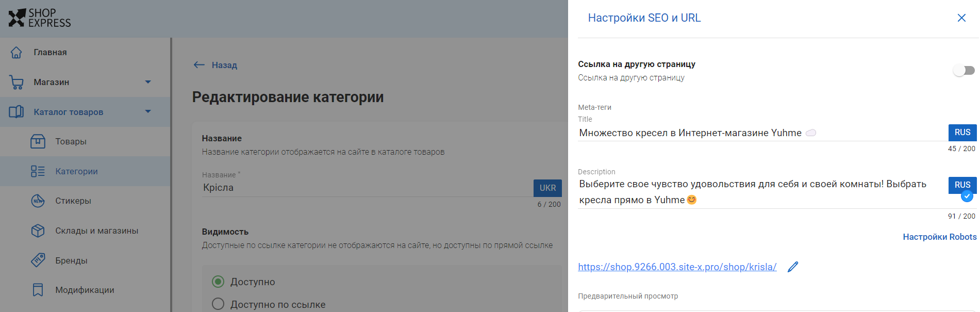The height and width of the screenshot is (312, 980).
Task: Click the 6 / 200 character counter
Action: click(x=549, y=204)
